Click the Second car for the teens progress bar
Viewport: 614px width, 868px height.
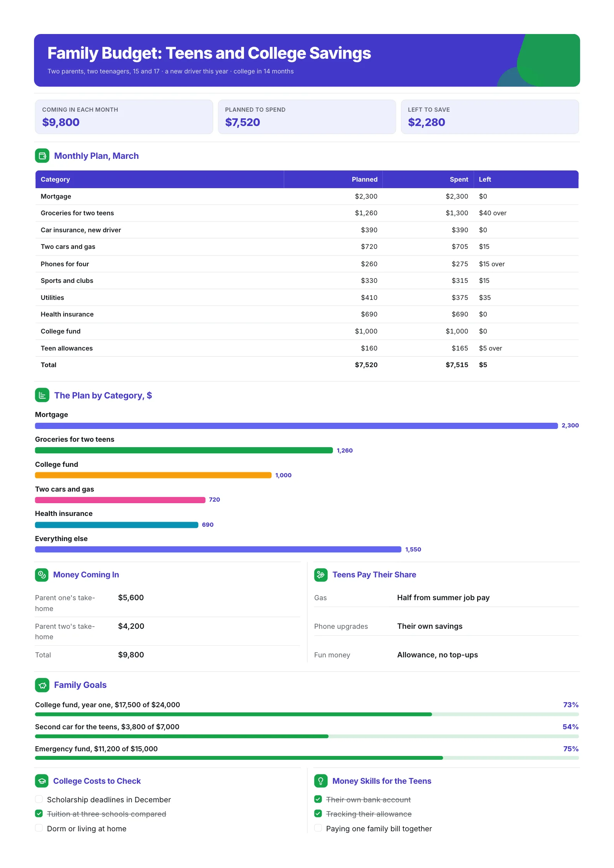pyautogui.click(x=307, y=736)
